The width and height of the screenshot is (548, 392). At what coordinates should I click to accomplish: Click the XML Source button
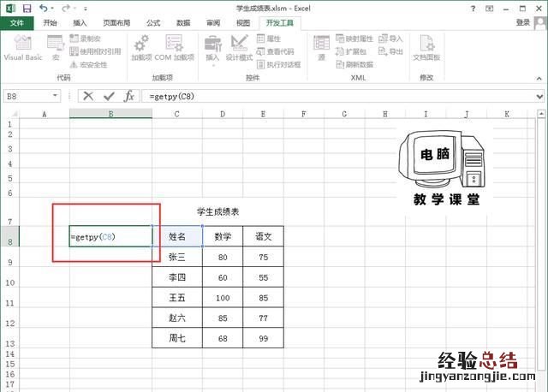(x=322, y=47)
